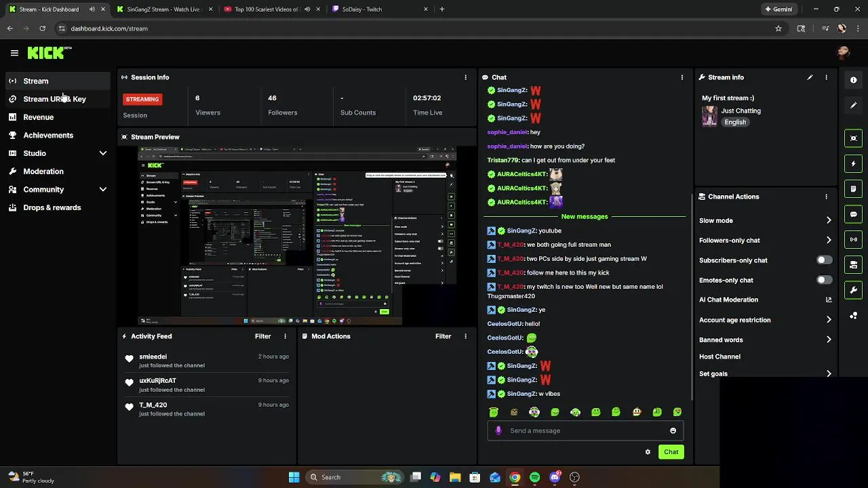Open Stream URL & Key page
The image size is (868, 488).
pos(58,99)
